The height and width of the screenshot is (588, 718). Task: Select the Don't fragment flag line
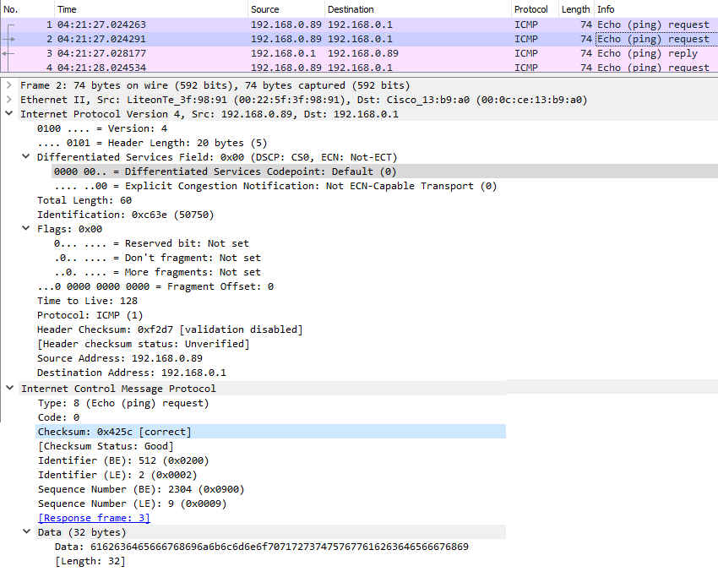[157, 258]
